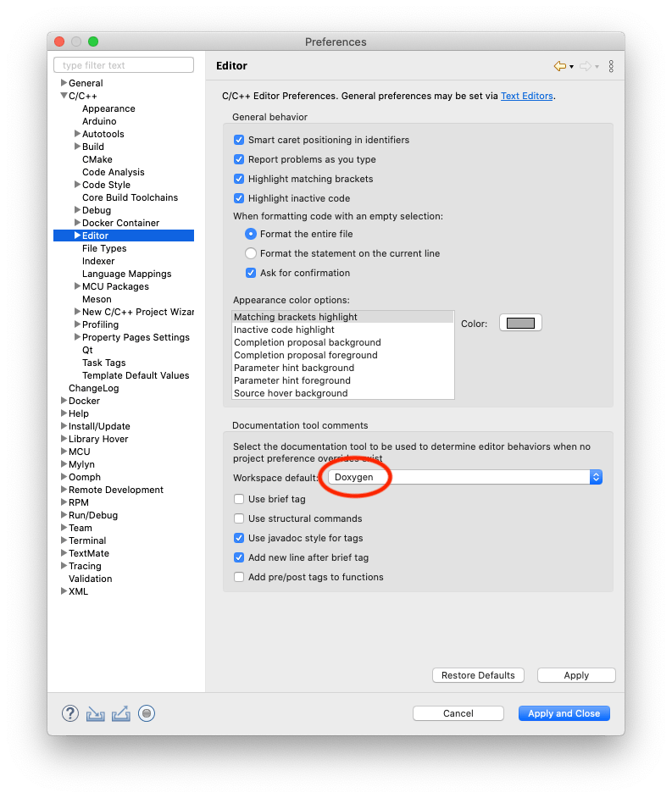The image size is (672, 798).
Task: Expand the Autotools tree node
Action: pyautogui.click(x=77, y=133)
